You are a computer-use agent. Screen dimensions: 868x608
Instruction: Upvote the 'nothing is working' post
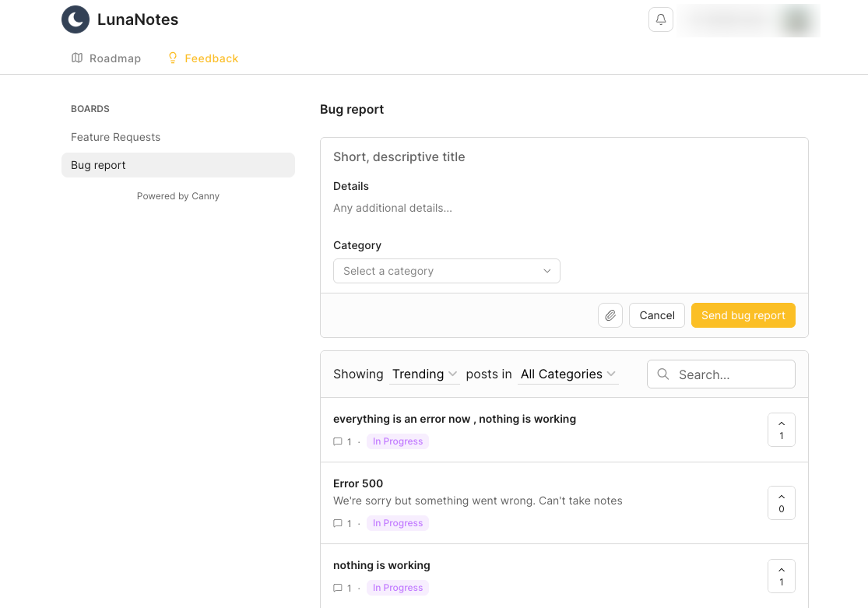(781, 576)
